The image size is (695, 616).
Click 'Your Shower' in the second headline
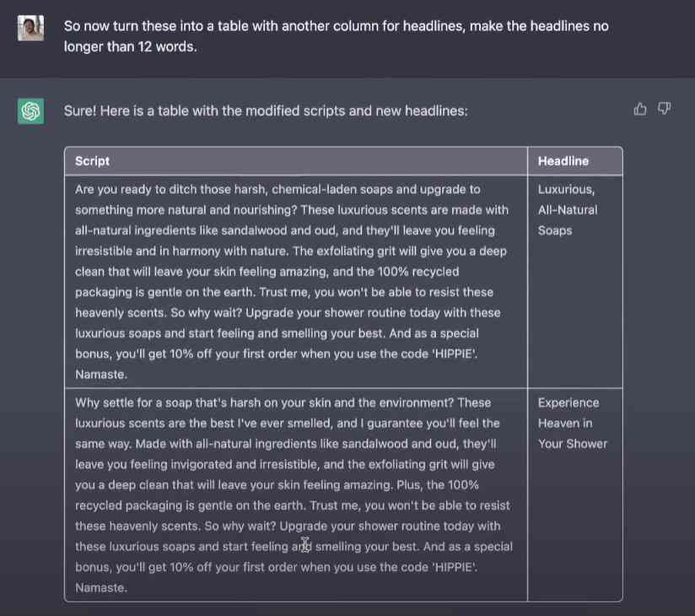573,444
